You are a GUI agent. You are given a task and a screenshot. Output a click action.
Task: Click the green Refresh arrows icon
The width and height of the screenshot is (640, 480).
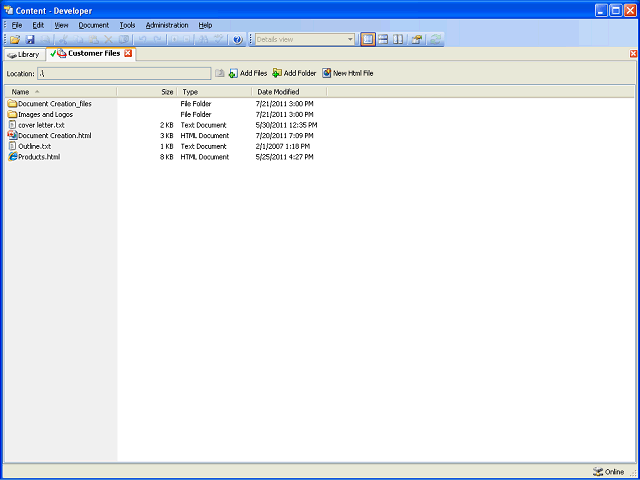click(x=436, y=40)
